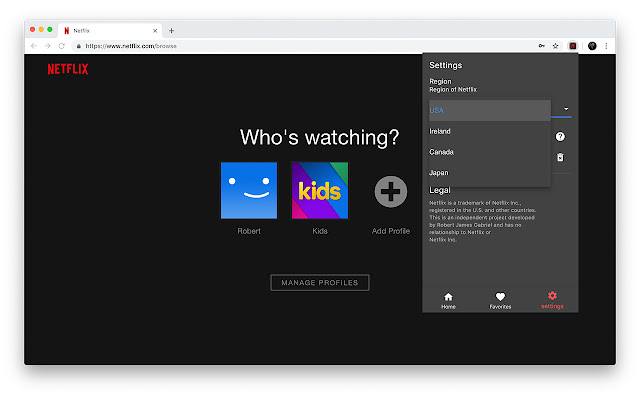Click the 'Region of Netflix' description text
The height and width of the screenshot is (400, 640).
453,89
